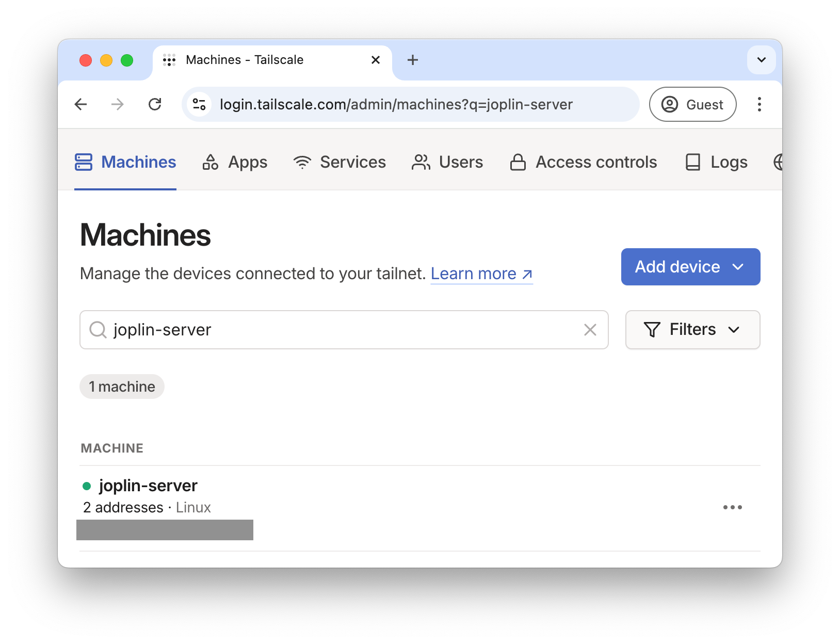Open joplin-server machine options menu
Screen dimensions: 840x644
pos(732,507)
